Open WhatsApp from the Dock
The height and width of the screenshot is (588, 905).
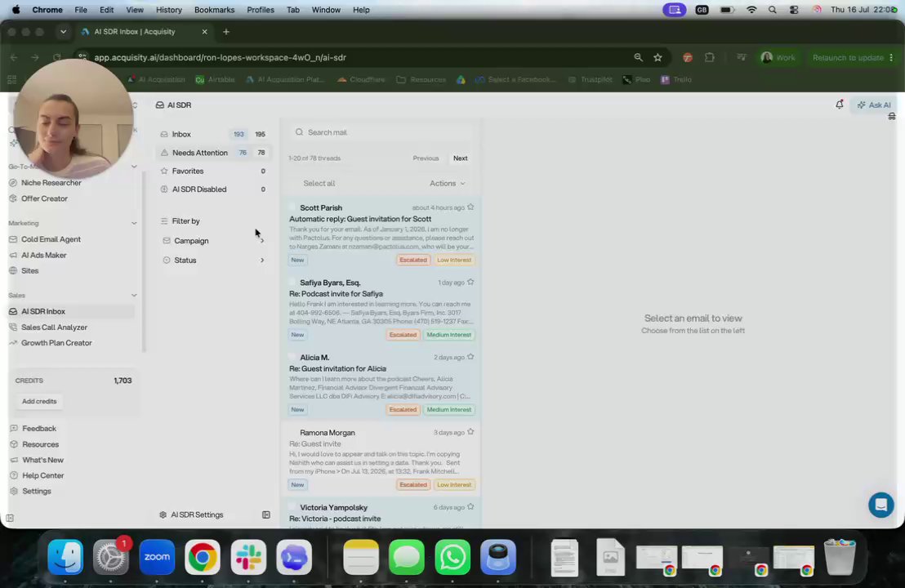452,557
